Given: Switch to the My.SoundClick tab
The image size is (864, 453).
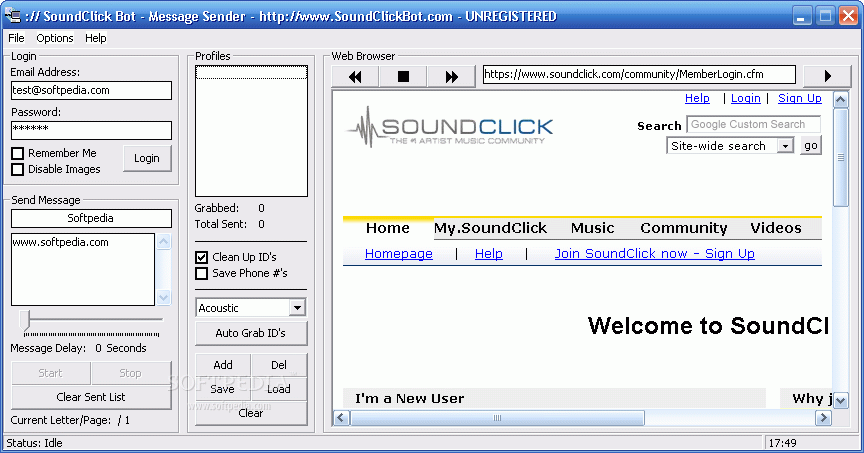Looking at the screenshot, I should (x=490, y=228).
